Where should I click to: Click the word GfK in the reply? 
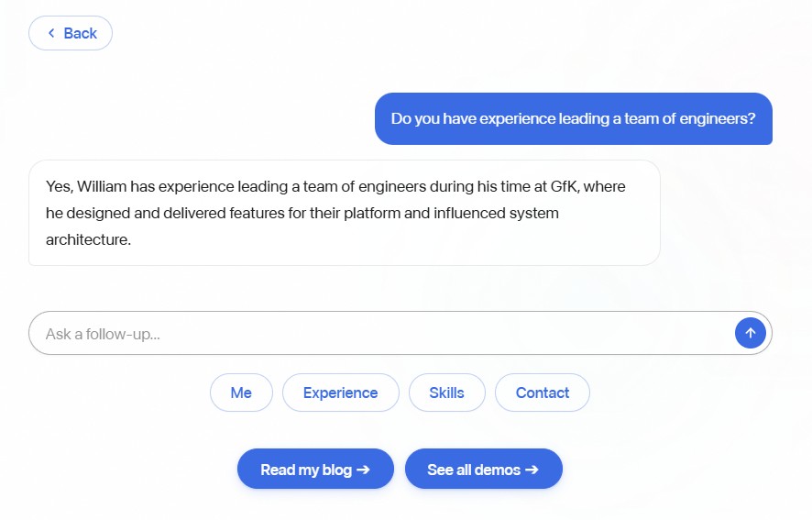point(564,186)
